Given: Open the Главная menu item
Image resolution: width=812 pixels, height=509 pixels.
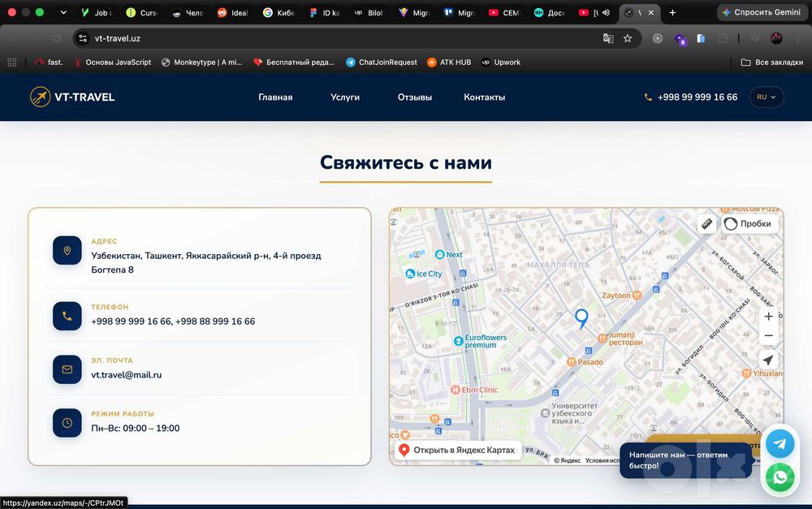Looking at the screenshot, I should click(x=275, y=97).
